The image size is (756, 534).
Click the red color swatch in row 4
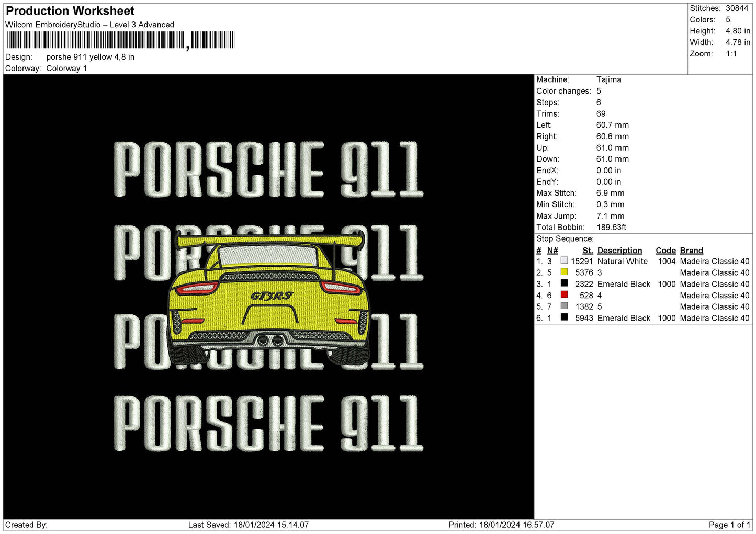pyautogui.click(x=564, y=294)
